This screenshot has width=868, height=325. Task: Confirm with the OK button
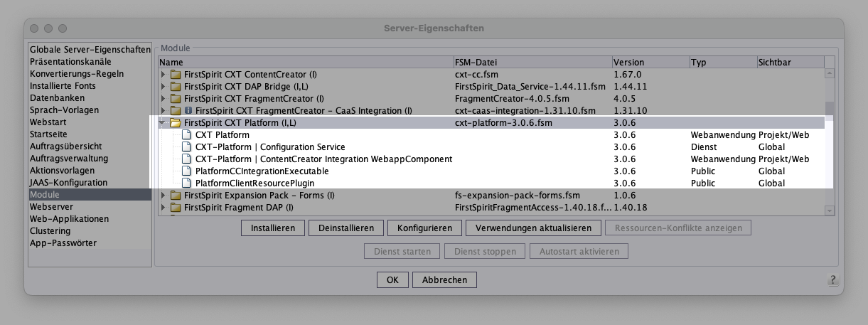click(x=392, y=280)
